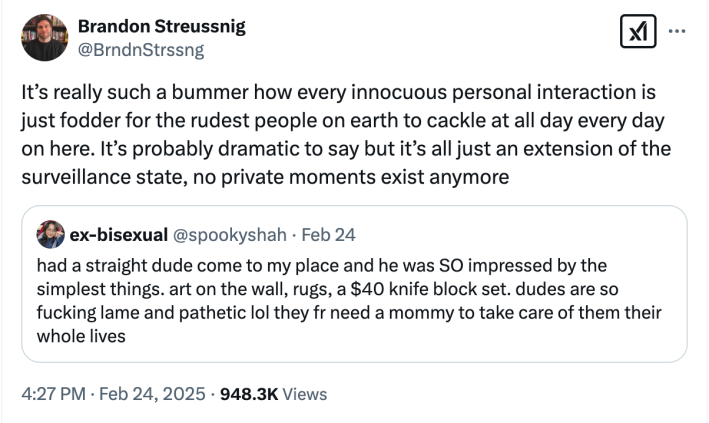This screenshot has width=709, height=423.
Task: Click the line starting "It's really such a bummer"
Action: (x=339, y=93)
